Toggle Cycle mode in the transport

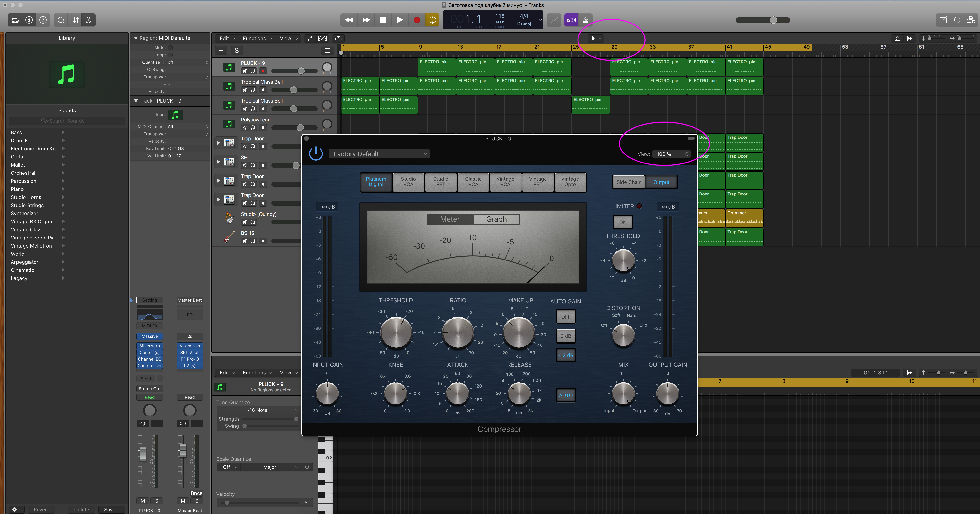pyautogui.click(x=432, y=20)
